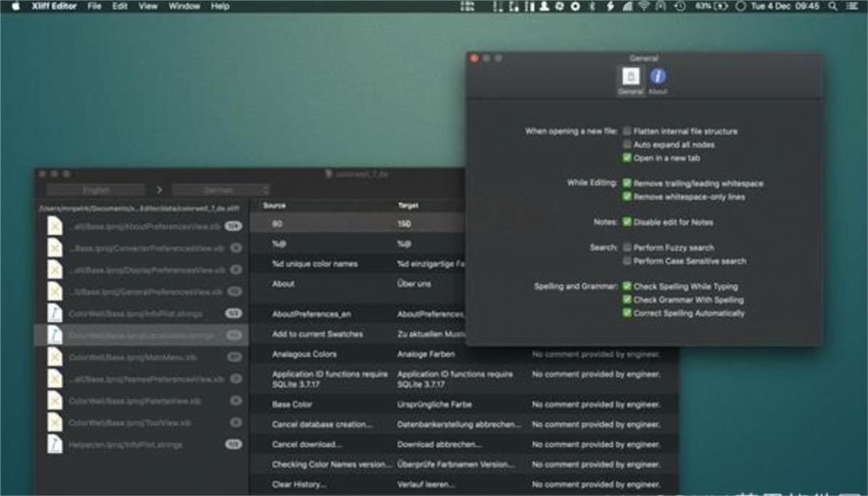868x496 pixels.
Task: Select the 'Ursprüngliche Farbe' target cell
Action: pyautogui.click(x=435, y=404)
